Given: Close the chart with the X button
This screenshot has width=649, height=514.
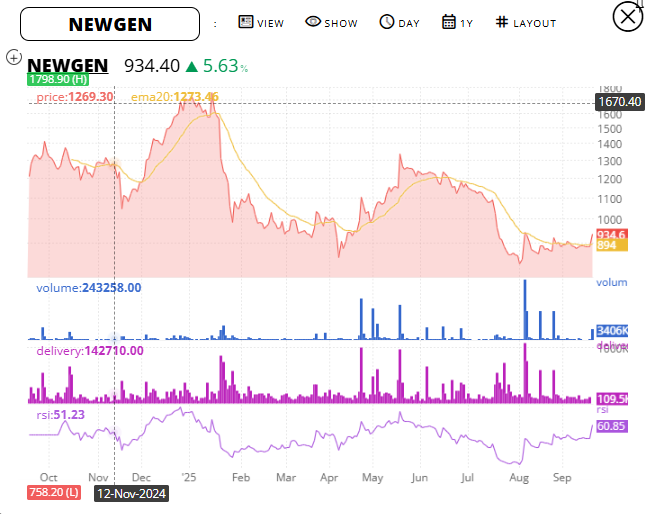Looking at the screenshot, I should pos(627,17).
